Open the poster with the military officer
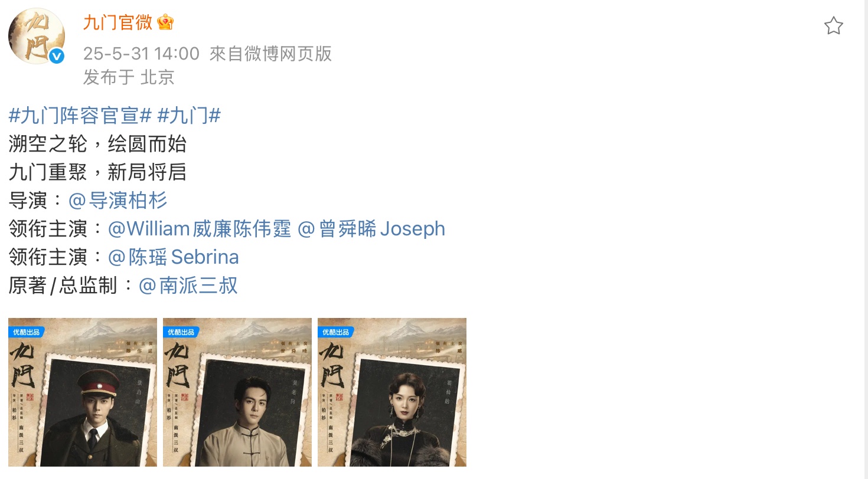Image resolution: width=868 pixels, height=479 pixels. (x=83, y=392)
